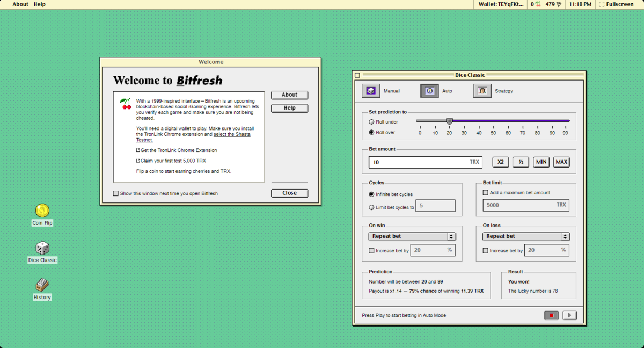644x348 pixels.
Task: Click the On win increase percent field
Action: point(433,250)
